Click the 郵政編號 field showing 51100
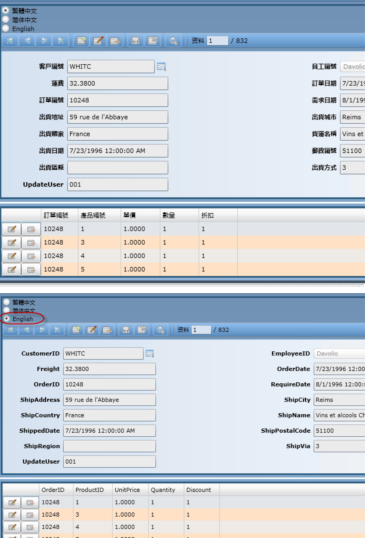Image resolution: width=365 pixels, height=538 pixels. click(352, 151)
